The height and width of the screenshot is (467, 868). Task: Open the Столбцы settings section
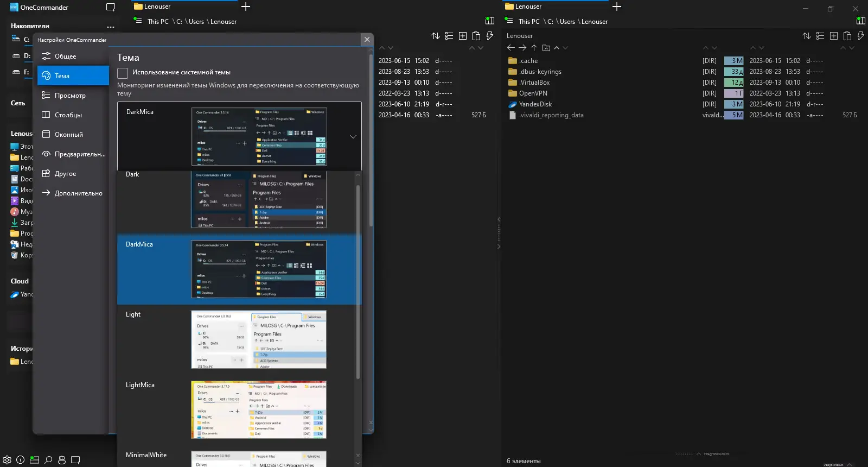click(x=73, y=115)
